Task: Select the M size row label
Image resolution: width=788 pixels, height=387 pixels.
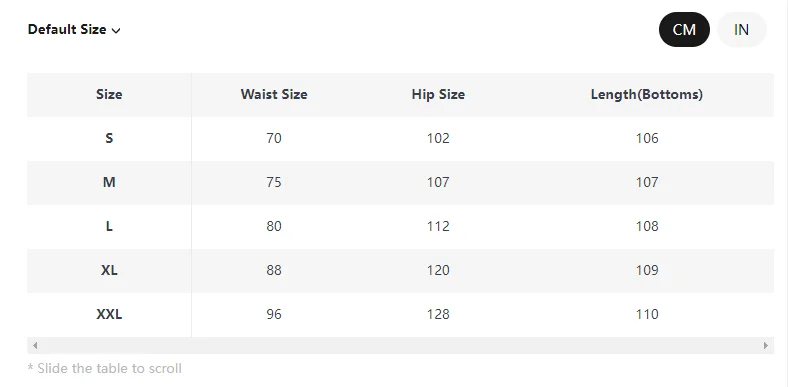Action: pyautogui.click(x=109, y=182)
